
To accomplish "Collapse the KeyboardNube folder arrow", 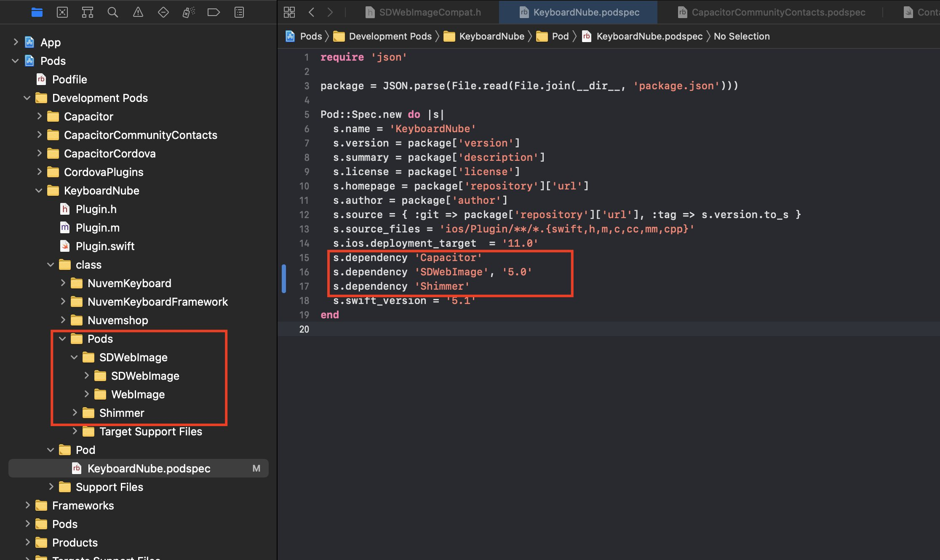I will click(x=39, y=190).
